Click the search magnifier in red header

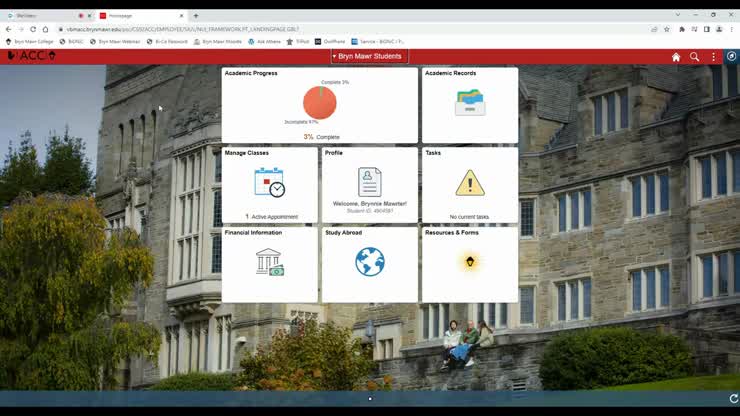pyautogui.click(x=695, y=57)
